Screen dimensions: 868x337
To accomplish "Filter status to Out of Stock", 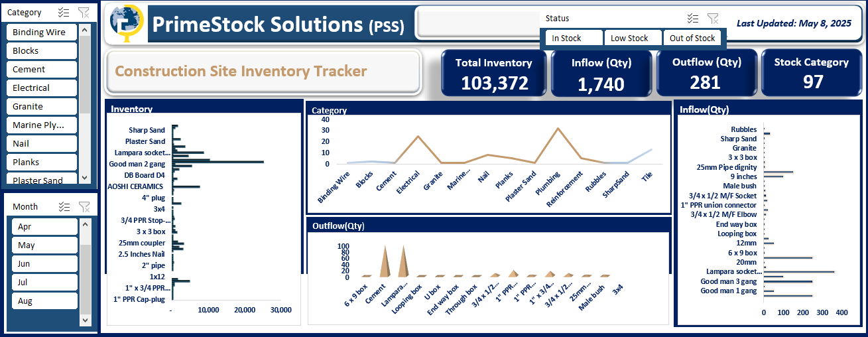I will [692, 38].
